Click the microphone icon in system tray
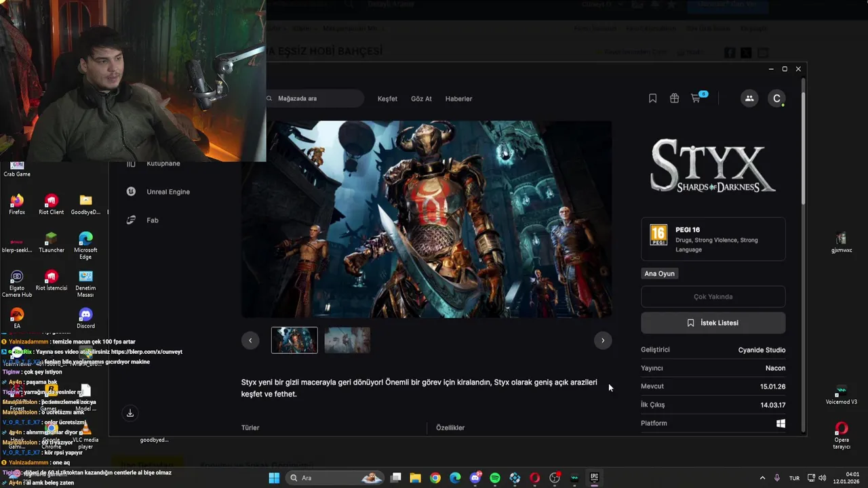This screenshot has width=868, height=488. point(777,478)
